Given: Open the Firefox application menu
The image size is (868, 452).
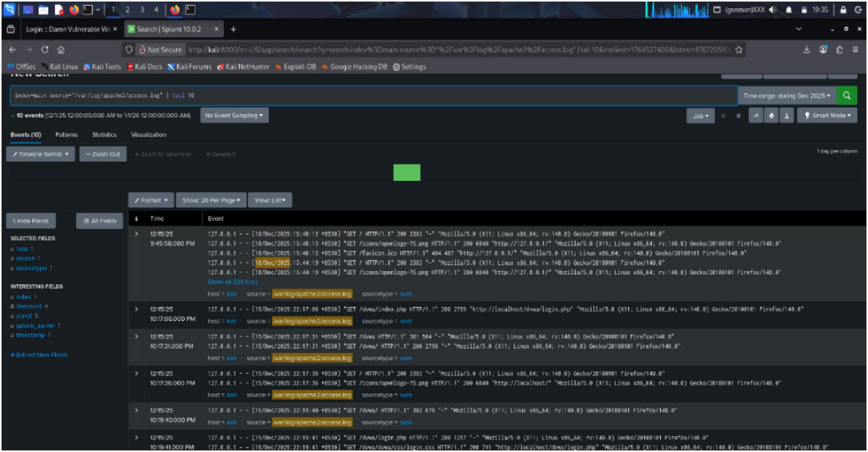Looking at the screenshot, I should point(855,50).
